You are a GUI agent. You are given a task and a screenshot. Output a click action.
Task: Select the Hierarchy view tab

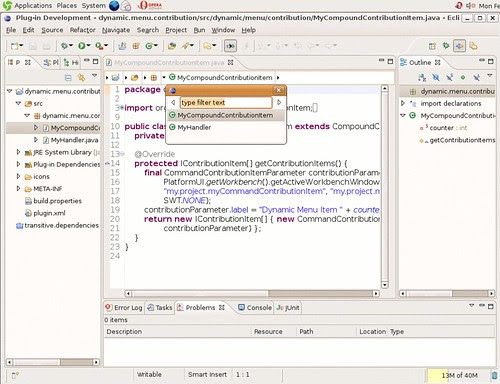click(x=71, y=62)
